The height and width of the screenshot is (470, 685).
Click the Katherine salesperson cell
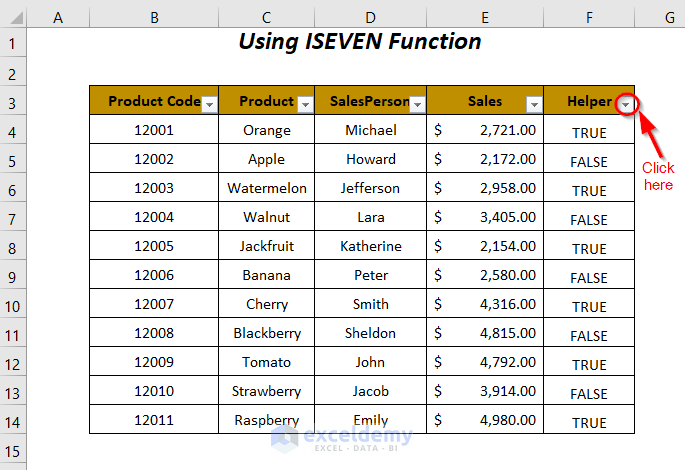tap(371, 246)
